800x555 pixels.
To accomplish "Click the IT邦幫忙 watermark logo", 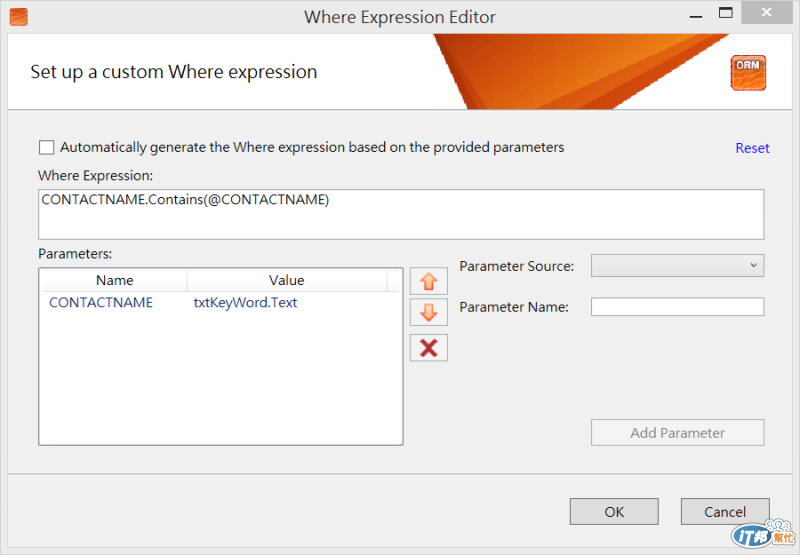I will tap(763, 534).
